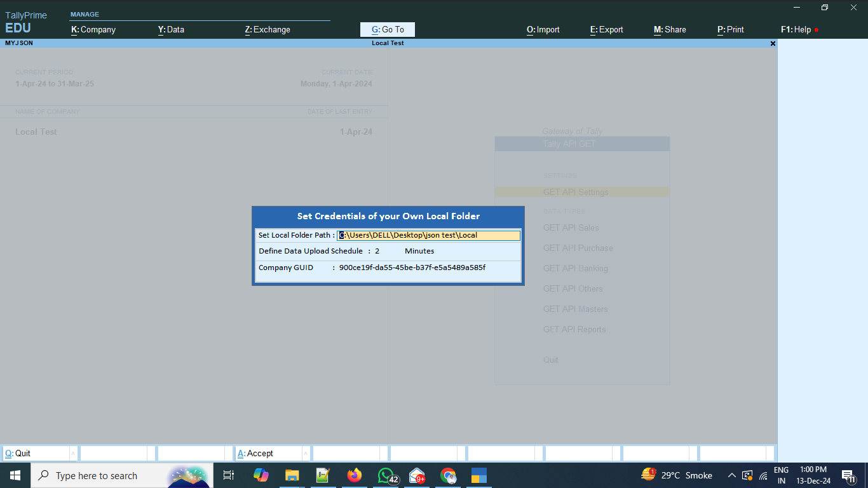
Task: Show hidden system tray icons
Action: click(x=732, y=475)
